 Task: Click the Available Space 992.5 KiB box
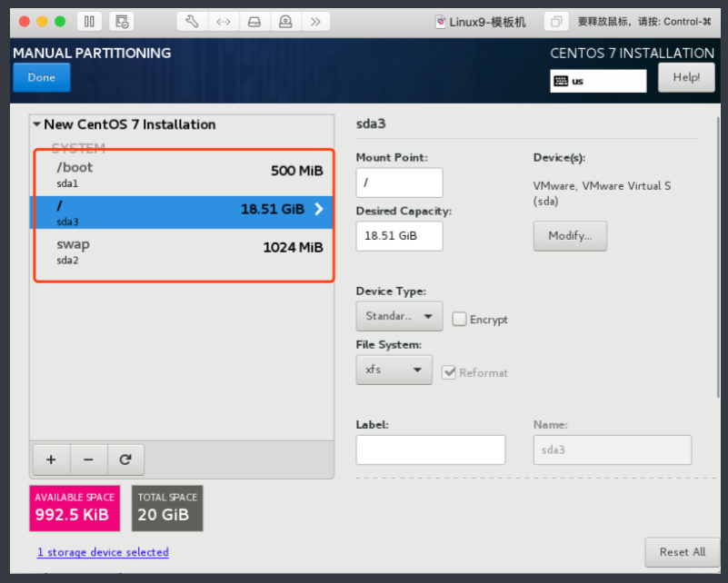(75, 508)
